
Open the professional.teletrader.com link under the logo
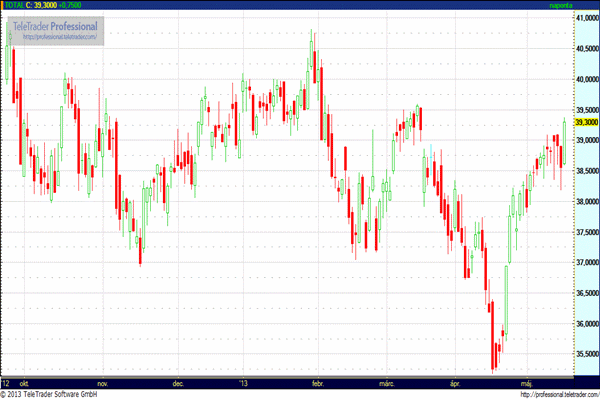[x=59, y=37]
